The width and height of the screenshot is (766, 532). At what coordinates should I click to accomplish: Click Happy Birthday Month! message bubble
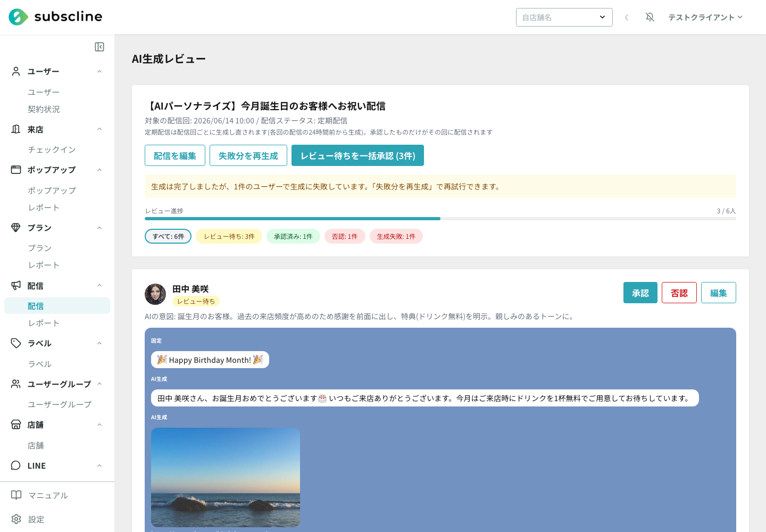coord(210,360)
